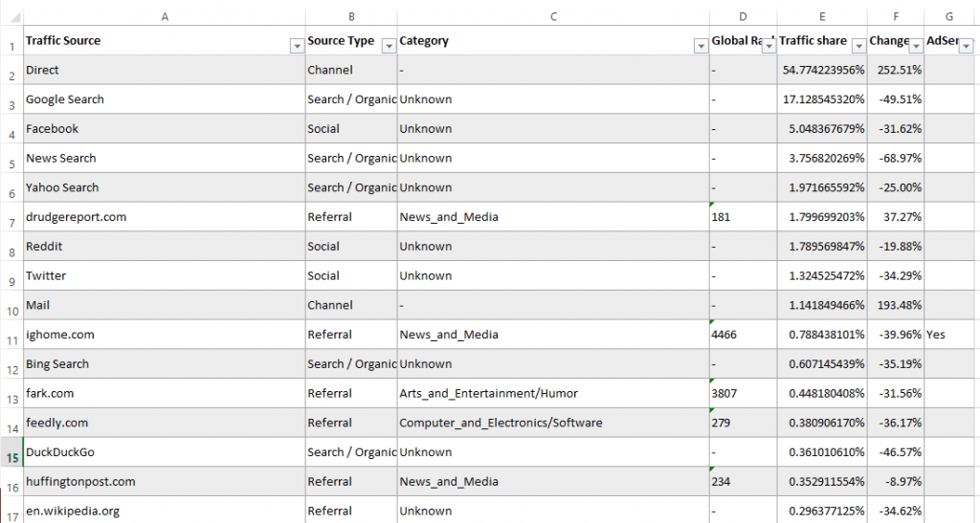The height and width of the screenshot is (523, 980).
Task: Select column D header
Action: coord(743,17)
